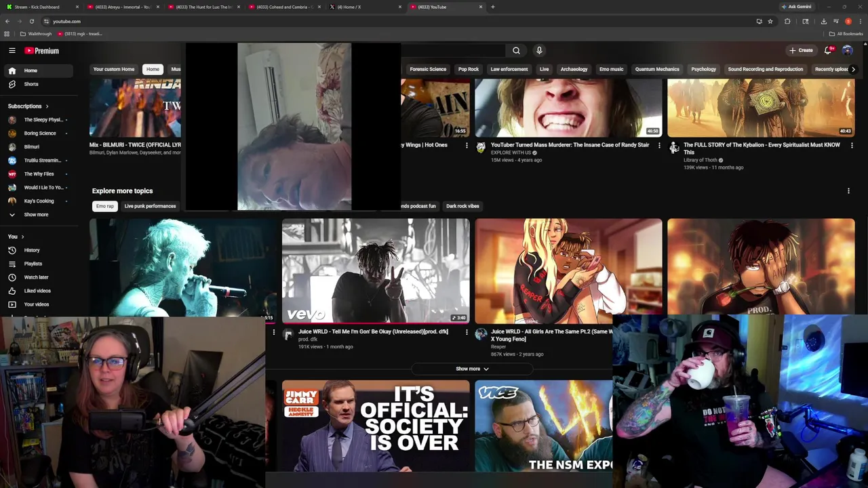
Task: Open Bilmuri subscription channel
Action: [39, 146]
